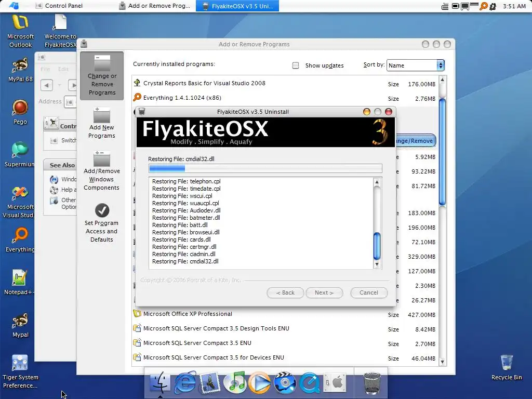Screen dimensions: 532x399
Task: Click log line Restoring File: telephon.cpl
Action: (187, 181)
